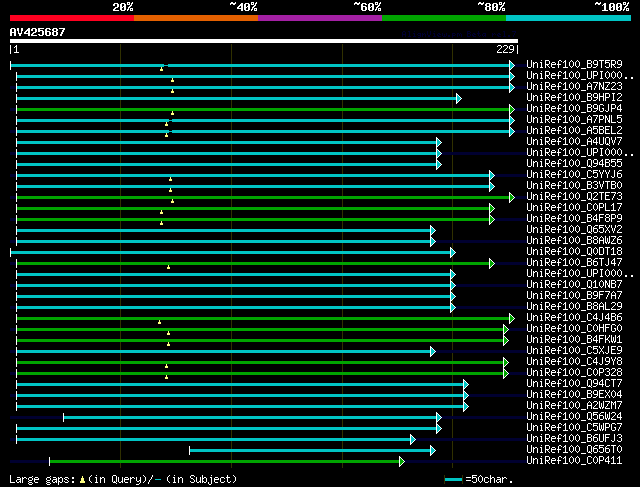Click the UniRef100_B9EX04 text
Viewport: 640px width, 487px height.
(x=574, y=394)
